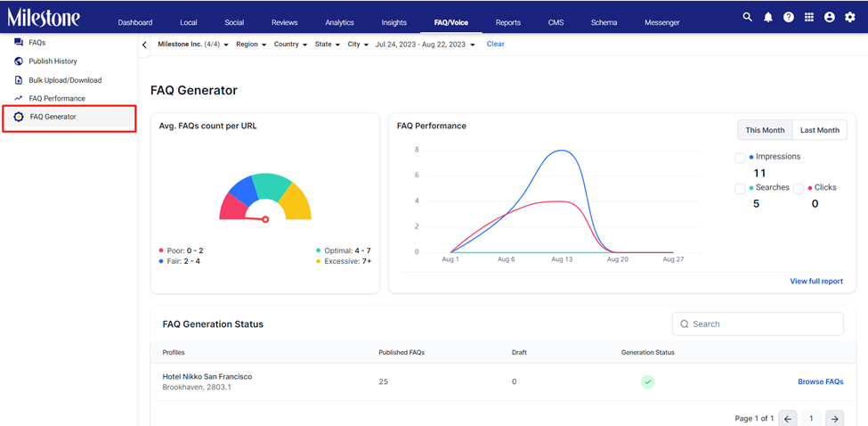Viewport: 868px width, 426px height.
Task: Toggle the Clicks checkbox
Action: coord(799,189)
